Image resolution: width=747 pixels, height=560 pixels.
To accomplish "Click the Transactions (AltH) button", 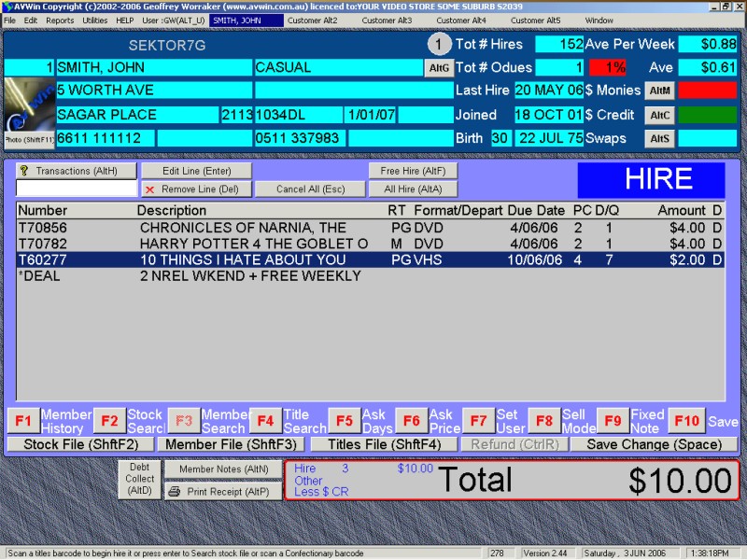I will pyautogui.click(x=77, y=171).
